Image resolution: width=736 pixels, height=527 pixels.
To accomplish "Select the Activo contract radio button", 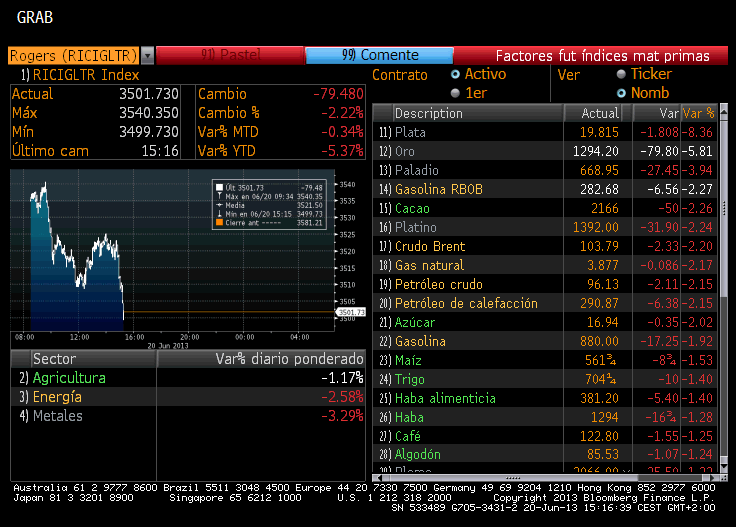I will pyautogui.click(x=455, y=74).
